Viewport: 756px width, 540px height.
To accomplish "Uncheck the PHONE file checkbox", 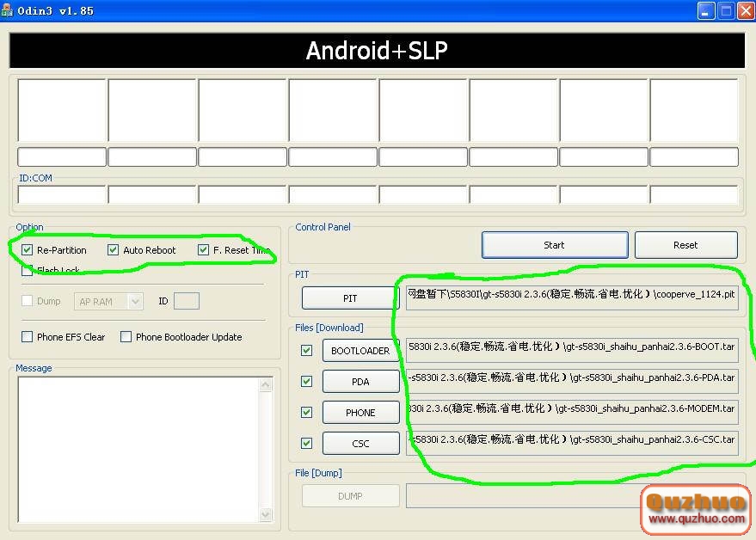I will pyautogui.click(x=306, y=412).
